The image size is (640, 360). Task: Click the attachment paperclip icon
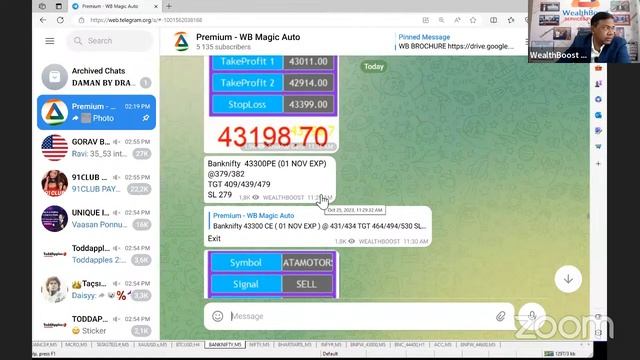(501, 316)
